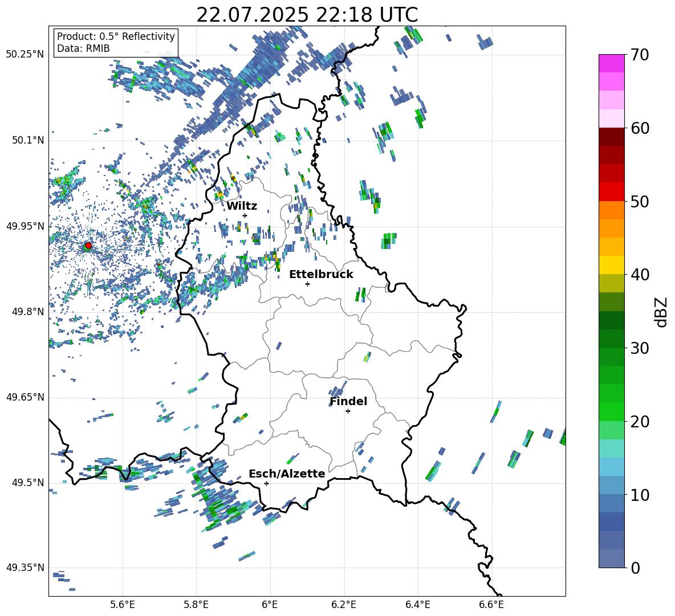675x616 pixels.
Task: Click the 49.95°N latitude label
Action: [25, 226]
